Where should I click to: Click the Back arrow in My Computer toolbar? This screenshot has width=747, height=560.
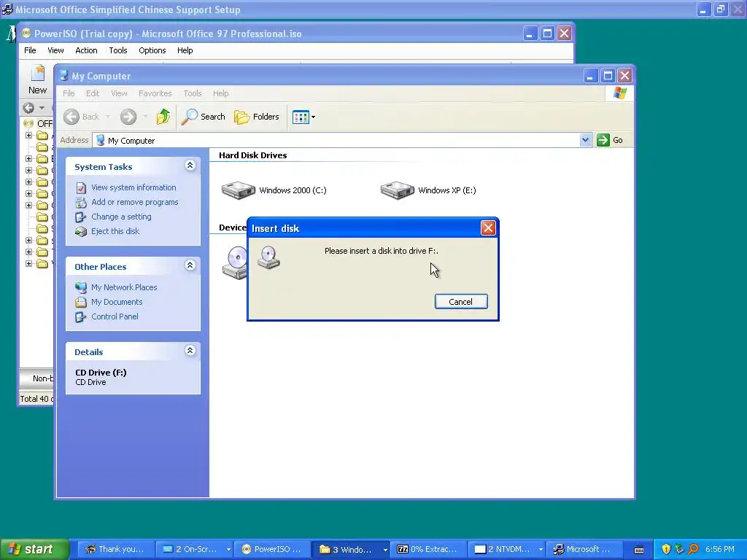point(71,117)
